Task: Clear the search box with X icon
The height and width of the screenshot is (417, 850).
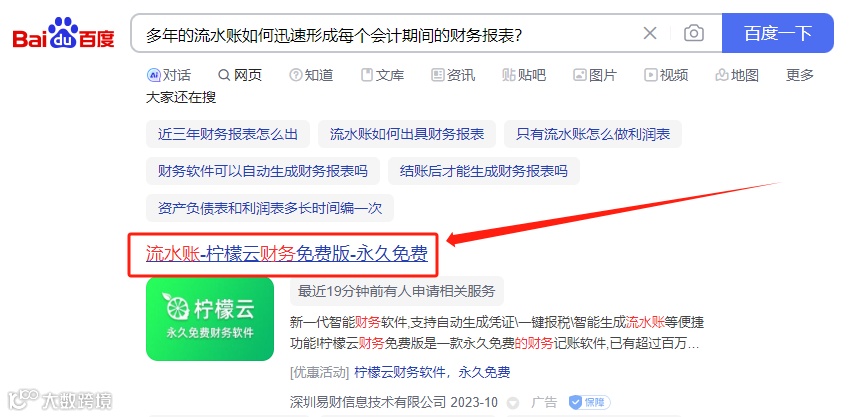Action: 649,34
